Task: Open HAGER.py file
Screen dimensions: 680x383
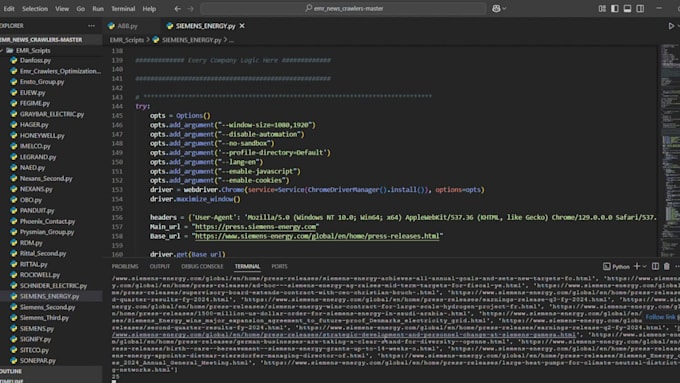Action: 34,124
